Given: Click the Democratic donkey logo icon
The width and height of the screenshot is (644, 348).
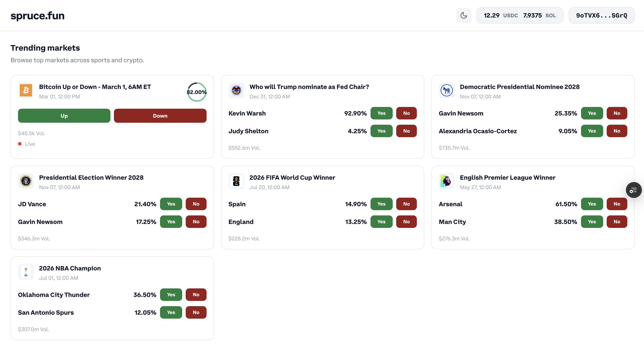Looking at the screenshot, I should click(446, 90).
